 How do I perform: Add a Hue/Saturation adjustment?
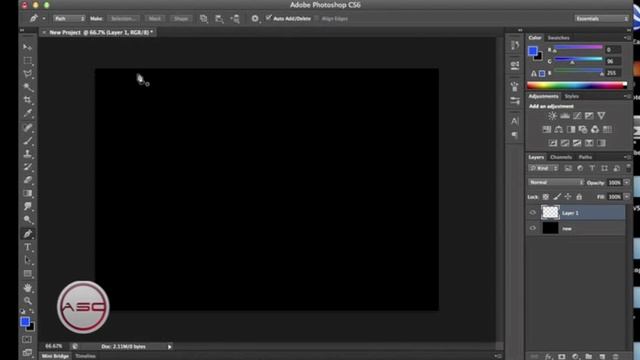pyautogui.click(x=547, y=129)
